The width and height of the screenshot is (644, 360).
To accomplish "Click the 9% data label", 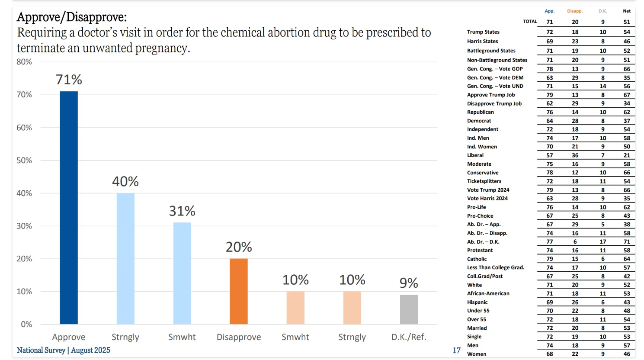I will (x=409, y=283).
